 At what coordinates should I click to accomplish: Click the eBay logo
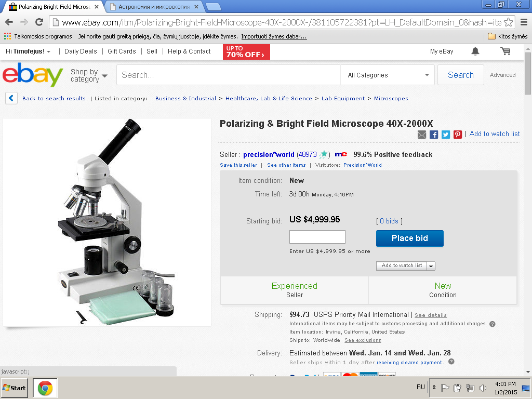point(33,74)
